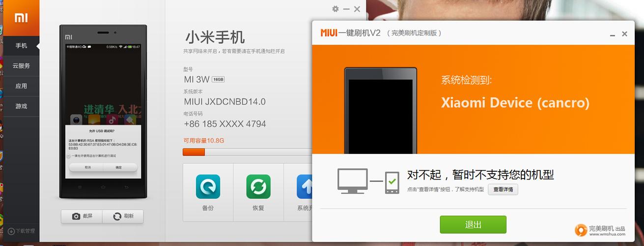Close the MIUI一键刷机V2 window
The height and width of the screenshot is (246, 644).
(624, 34)
